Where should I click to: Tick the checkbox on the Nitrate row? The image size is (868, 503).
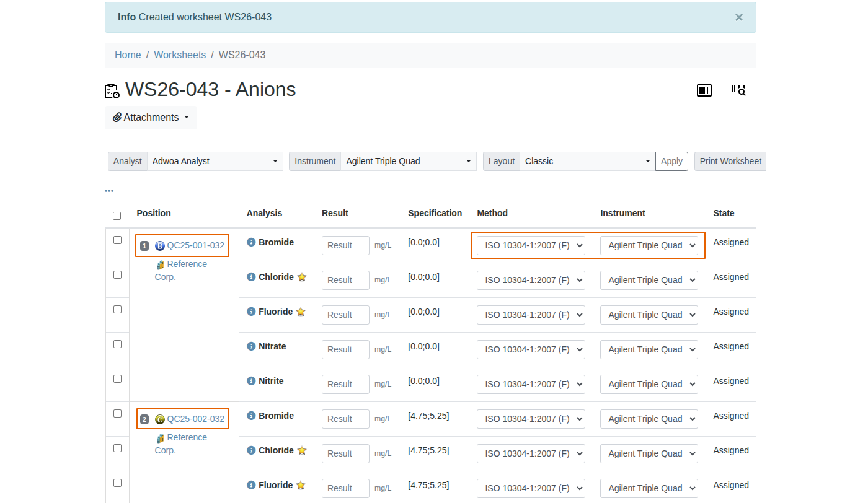(x=117, y=344)
